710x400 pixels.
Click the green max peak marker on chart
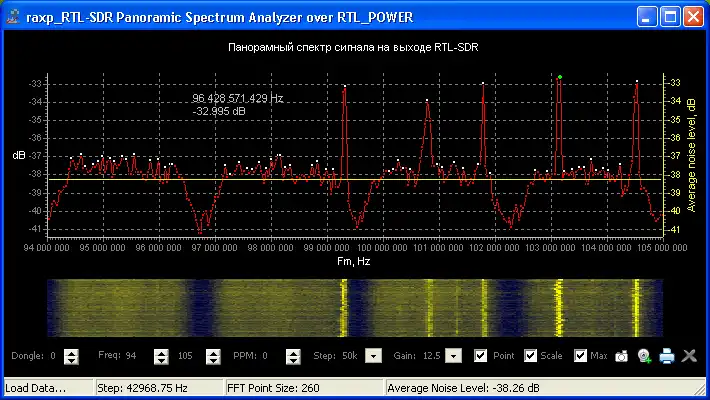(x=560, y=77)
